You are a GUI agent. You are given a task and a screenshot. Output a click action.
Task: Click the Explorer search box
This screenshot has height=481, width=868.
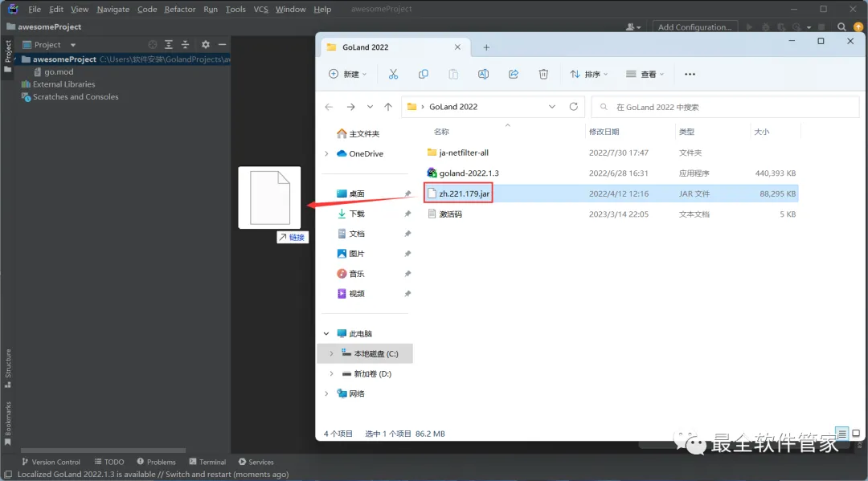coord(725,107)
